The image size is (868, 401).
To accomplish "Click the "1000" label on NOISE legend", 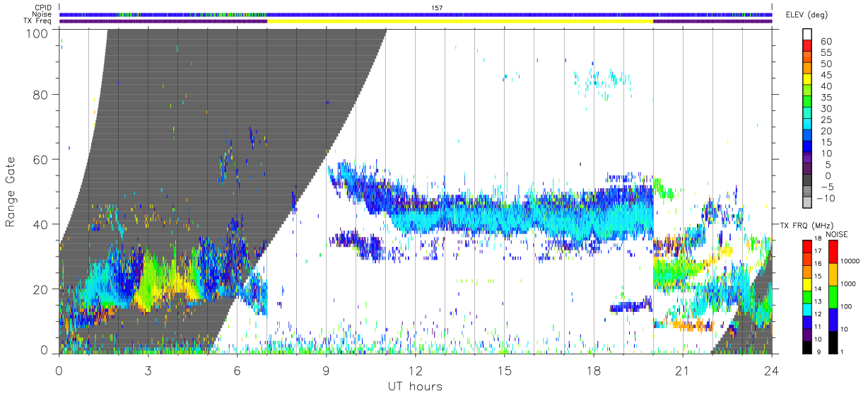I will (x=850, y=284).
